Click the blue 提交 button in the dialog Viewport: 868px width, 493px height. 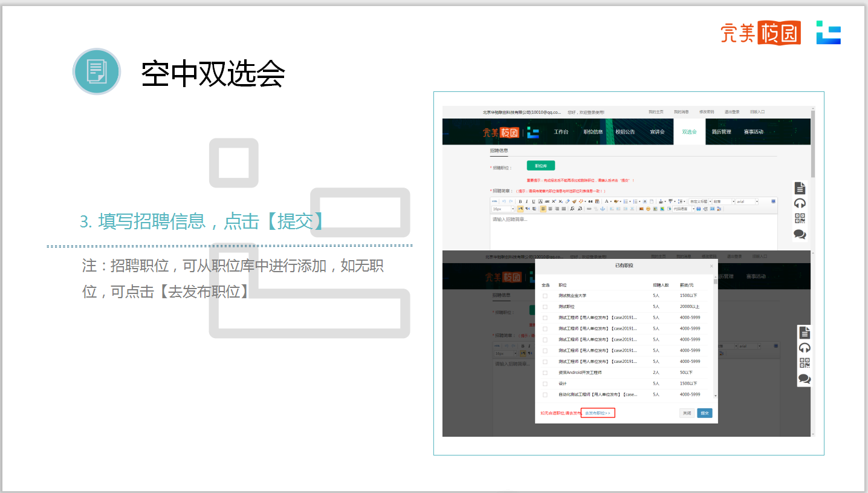coord(704,413)
